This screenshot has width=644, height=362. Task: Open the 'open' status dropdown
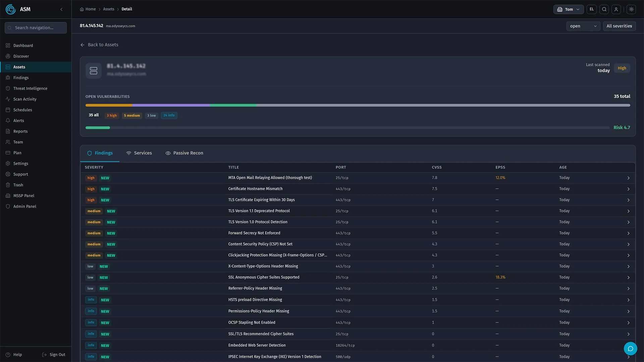coord(583,26)
